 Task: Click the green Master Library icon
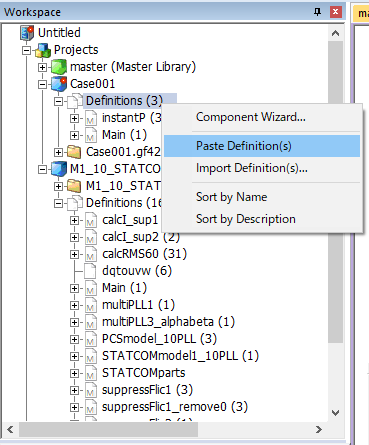(x=59, y=67)
